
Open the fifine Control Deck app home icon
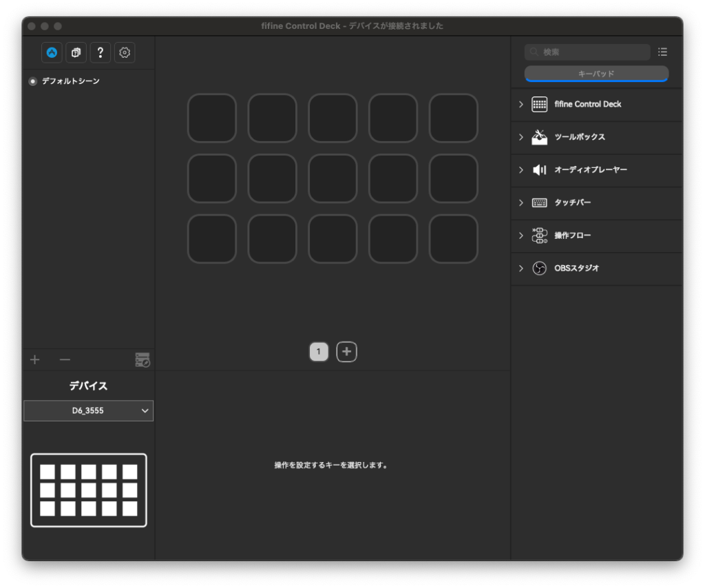52,52
